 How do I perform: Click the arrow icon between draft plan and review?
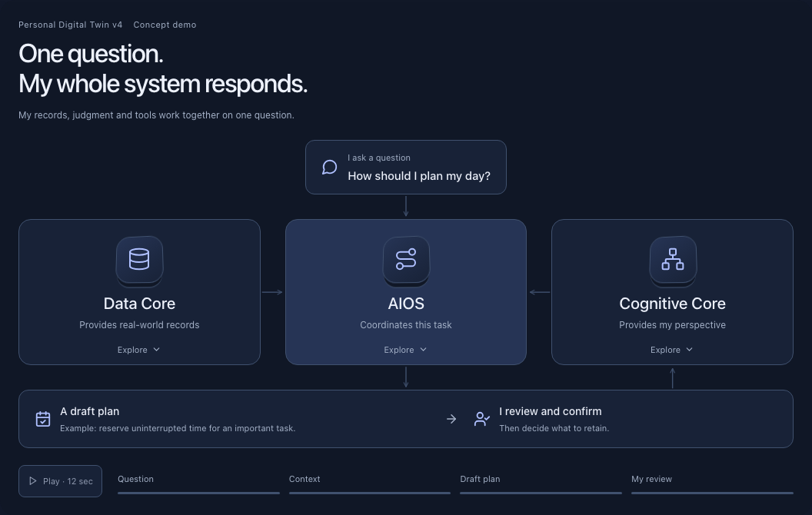[451, 419]
